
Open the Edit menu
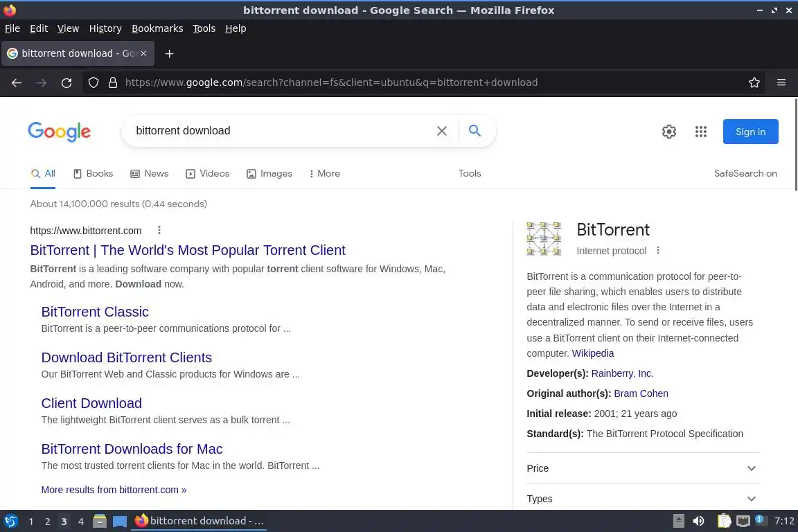click(39, 28)
